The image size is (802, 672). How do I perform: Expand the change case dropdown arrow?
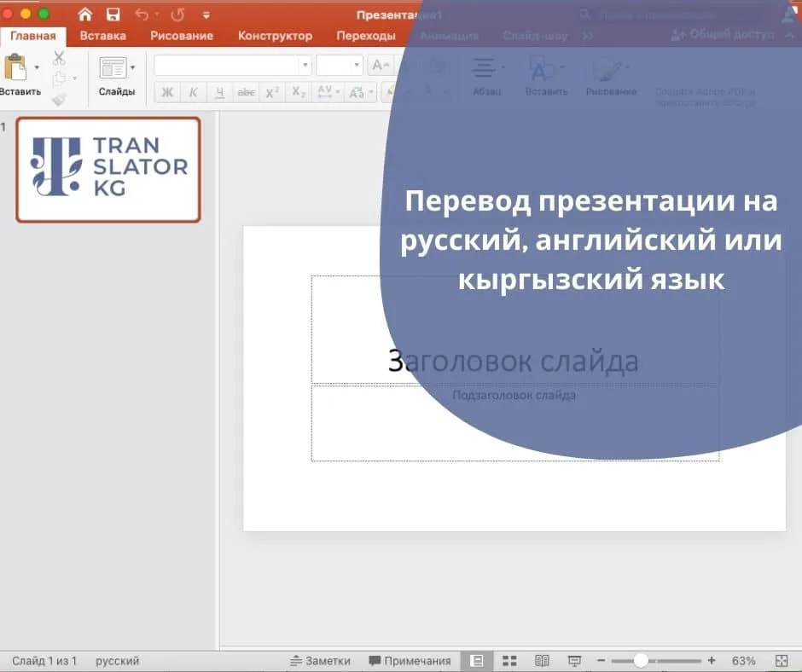point(371,93)
